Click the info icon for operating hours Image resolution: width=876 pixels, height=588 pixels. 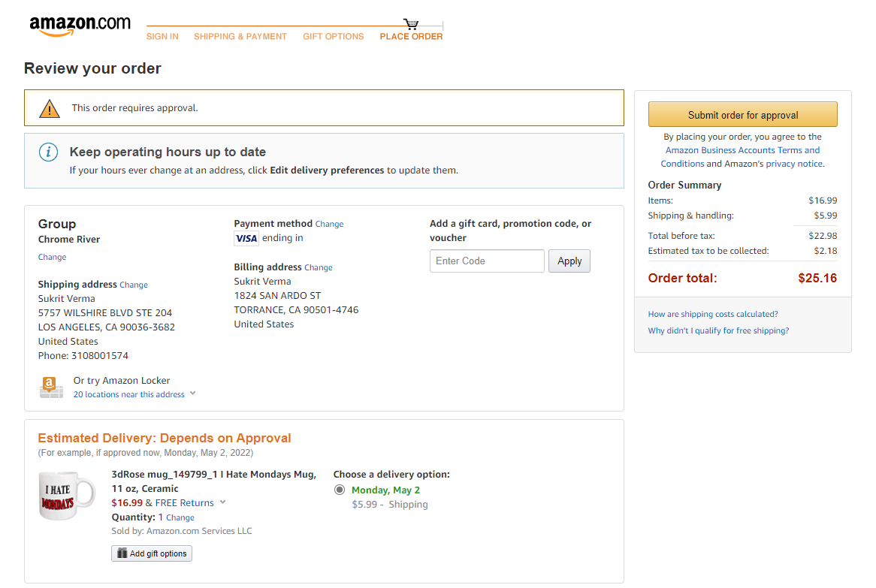[48, 152]
